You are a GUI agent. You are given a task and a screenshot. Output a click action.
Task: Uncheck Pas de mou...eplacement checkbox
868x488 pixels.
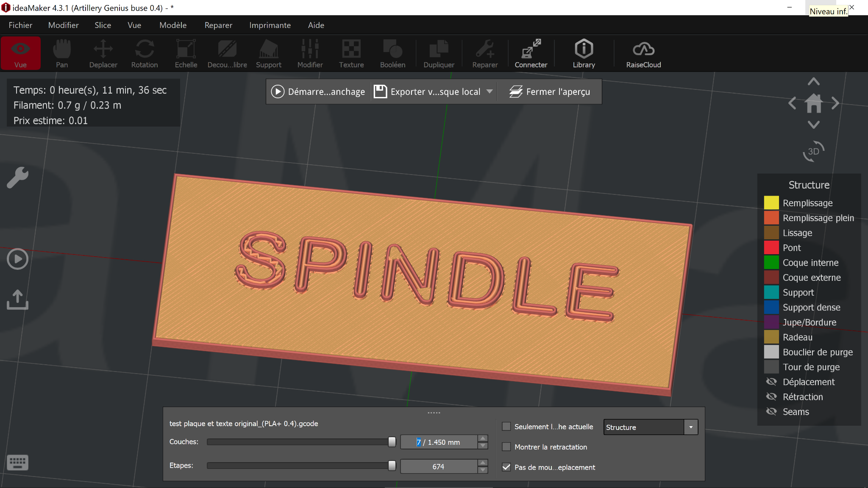(506, 467)
